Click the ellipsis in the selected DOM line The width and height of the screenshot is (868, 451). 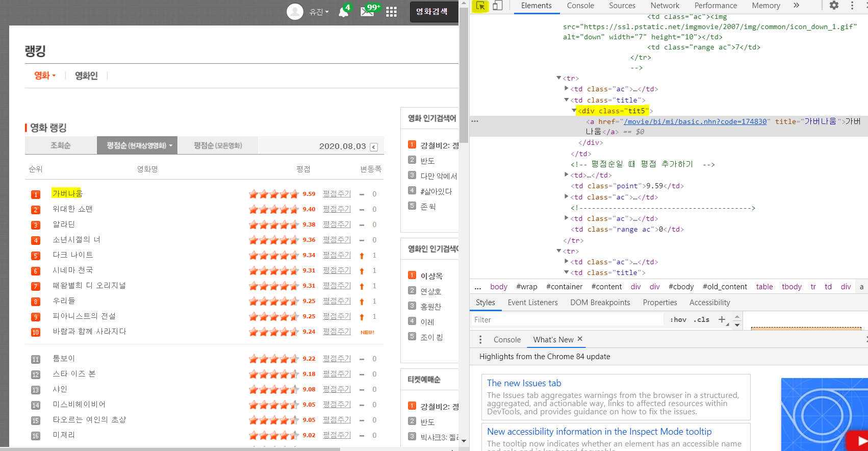pyautogui.click(x=475, y=121)
